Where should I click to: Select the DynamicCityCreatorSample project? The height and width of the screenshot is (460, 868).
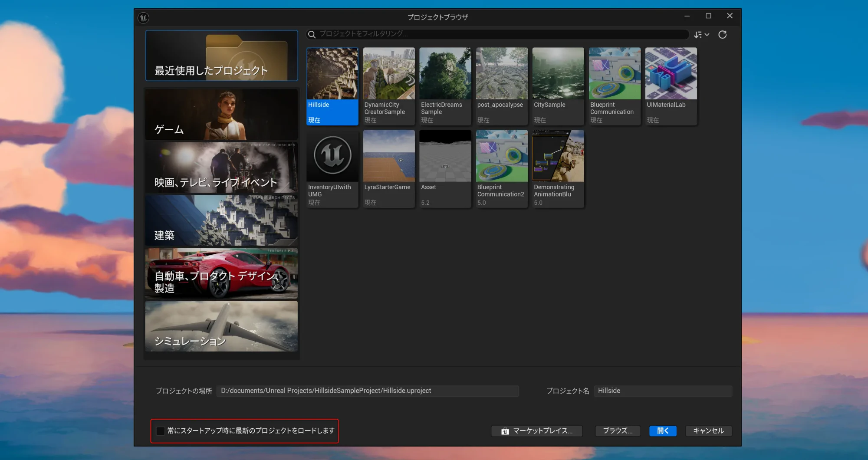point(389,86)
